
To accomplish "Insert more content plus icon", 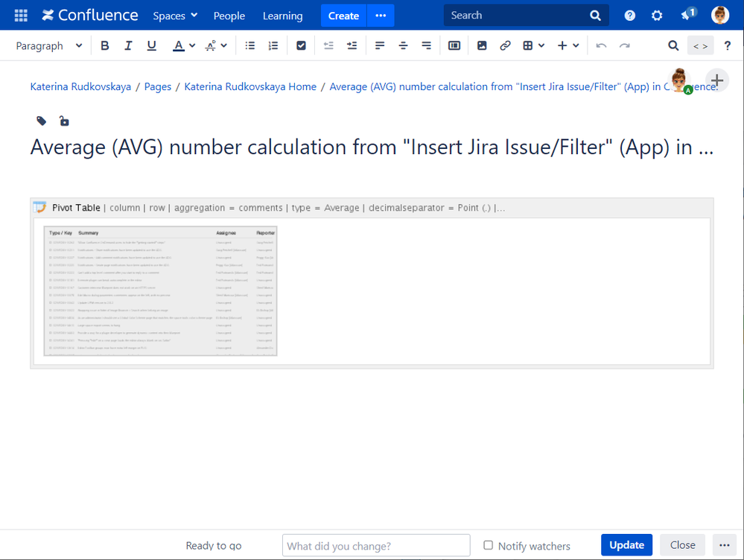I will [x=562, y=45].
